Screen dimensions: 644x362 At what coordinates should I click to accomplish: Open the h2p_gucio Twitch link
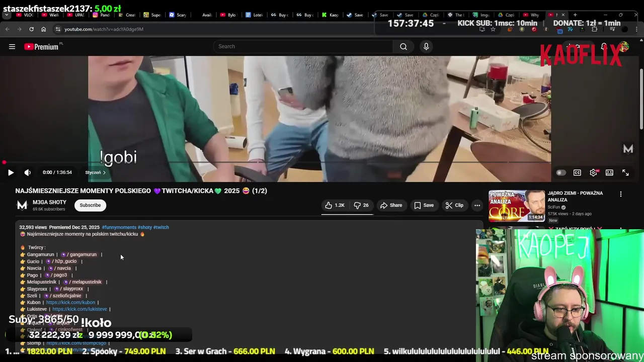point(61,261)
